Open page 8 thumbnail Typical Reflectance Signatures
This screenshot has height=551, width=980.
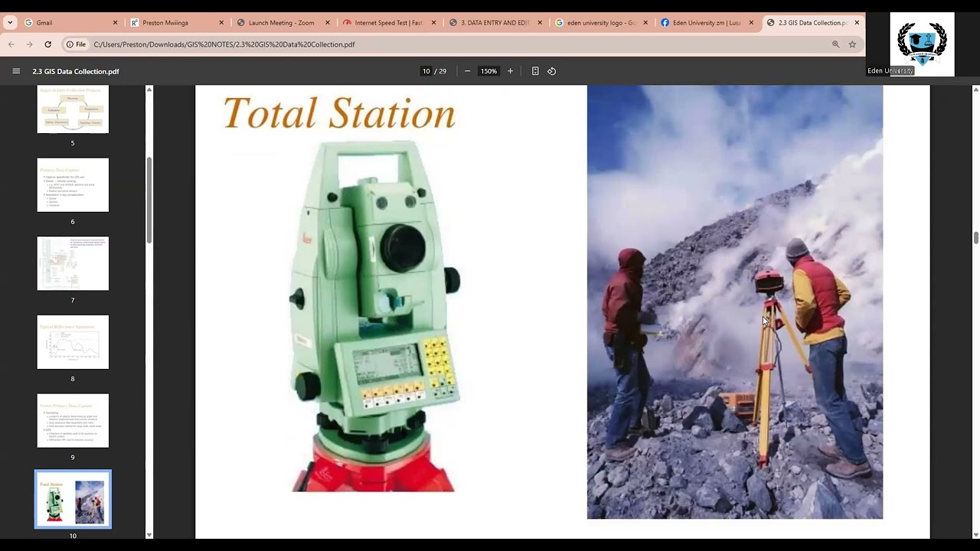click(73, 342)
